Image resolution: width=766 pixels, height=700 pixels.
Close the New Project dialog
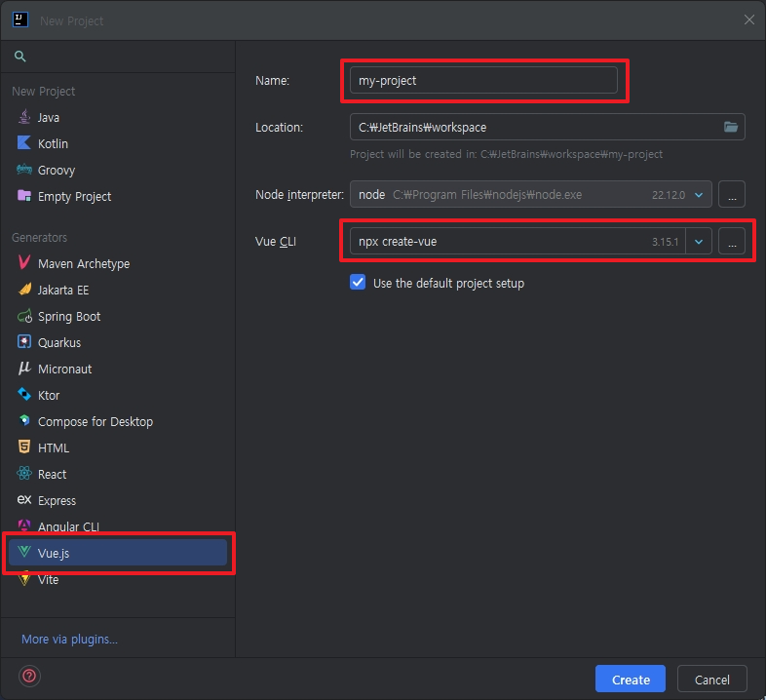749,20
